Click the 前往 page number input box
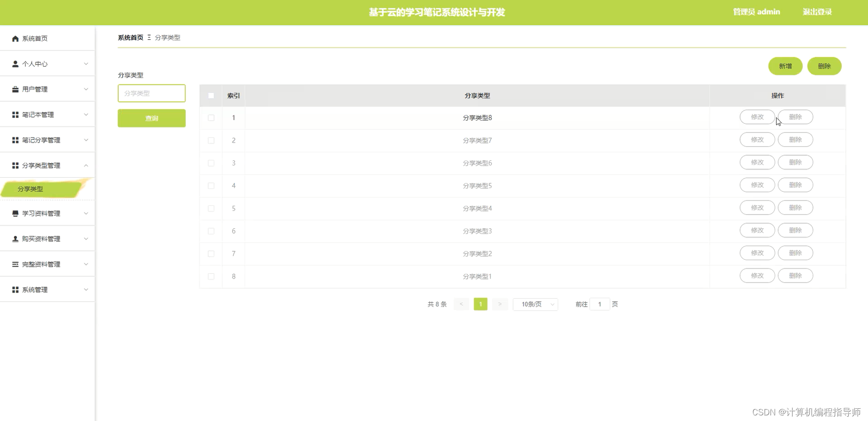 (599, 304)
